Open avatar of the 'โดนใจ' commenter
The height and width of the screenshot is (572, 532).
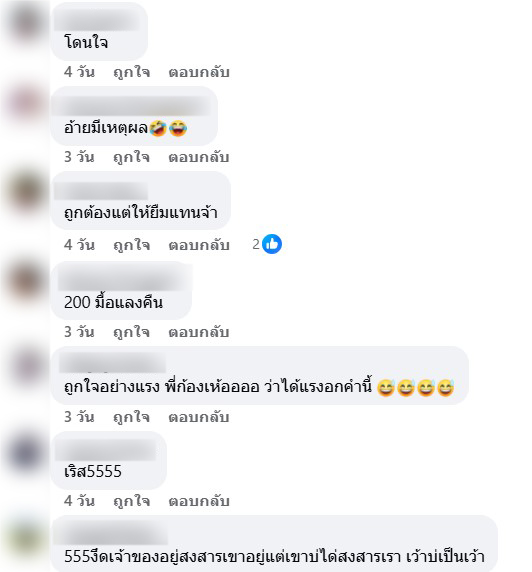point(26,22)
